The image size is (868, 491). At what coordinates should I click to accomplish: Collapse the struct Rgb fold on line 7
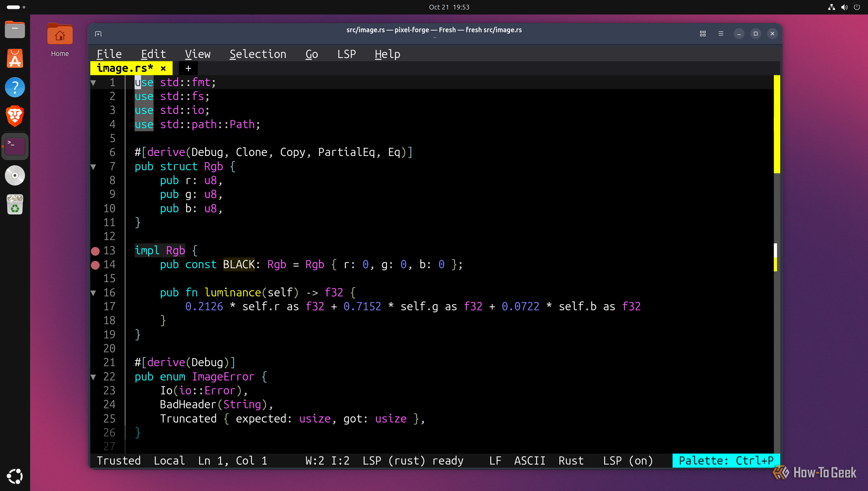(x=94, y=166)
